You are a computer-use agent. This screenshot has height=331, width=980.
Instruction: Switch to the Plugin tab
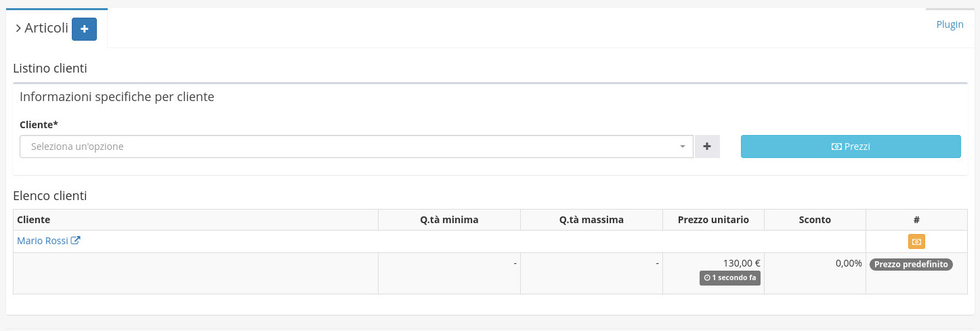point(950,24)
